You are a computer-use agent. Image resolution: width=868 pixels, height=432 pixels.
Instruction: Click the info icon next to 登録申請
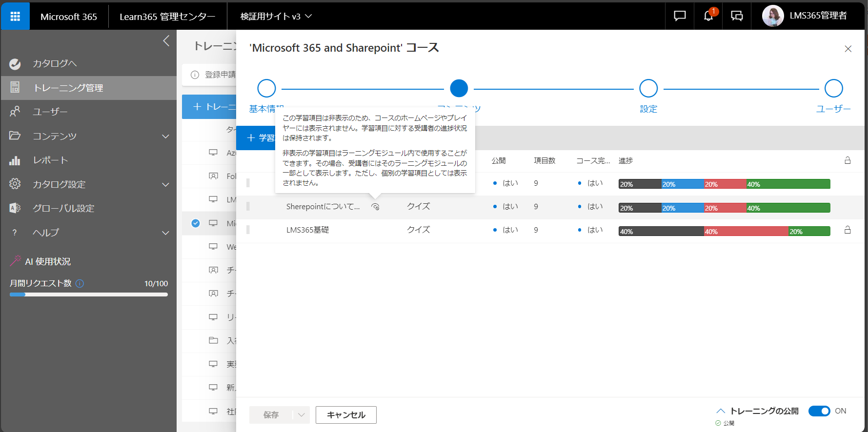tap(195, 75)
